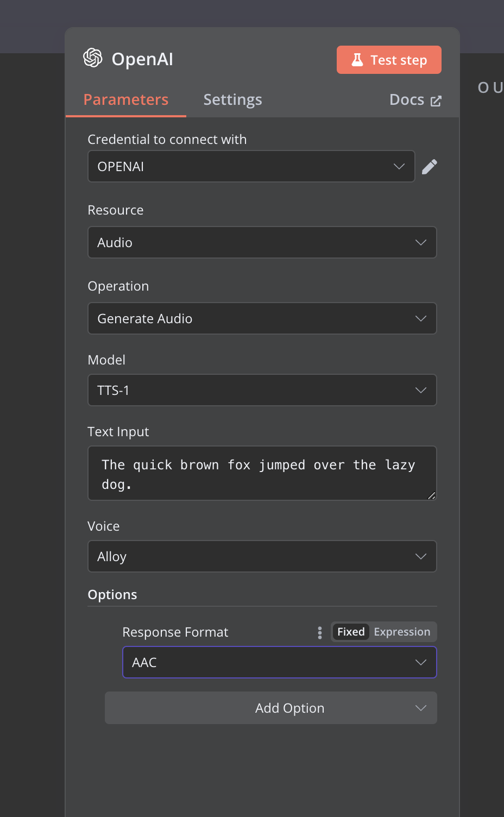Click the Add Option button

point(271,708)
